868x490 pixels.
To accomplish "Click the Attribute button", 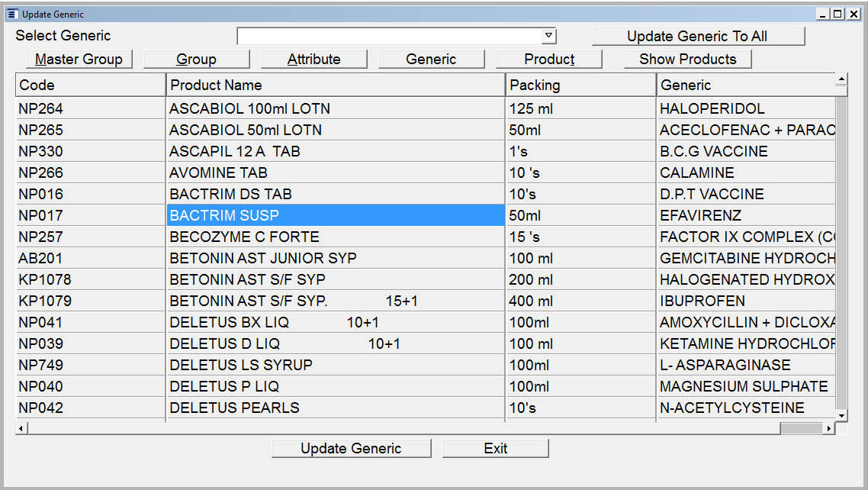I will (314, 60).
